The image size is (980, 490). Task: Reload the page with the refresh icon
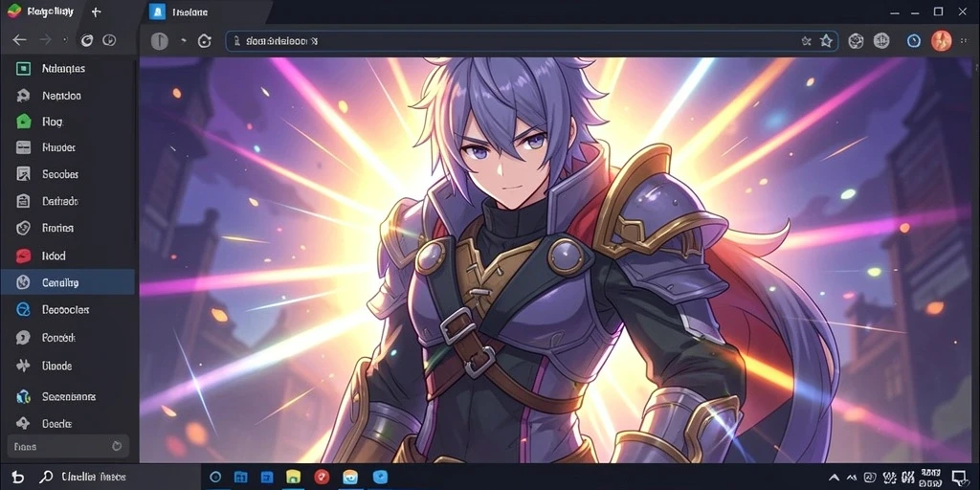[x=205, y=41]
